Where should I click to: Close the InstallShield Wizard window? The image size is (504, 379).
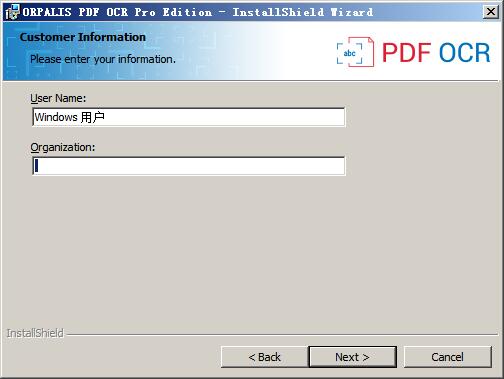491,12
